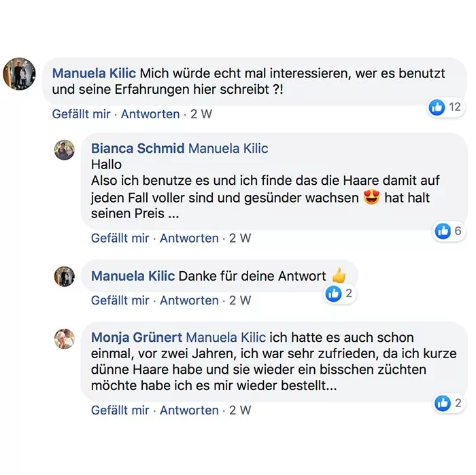Like Bianca Schmid's reply via Gefällt mir

click(120, 239)
